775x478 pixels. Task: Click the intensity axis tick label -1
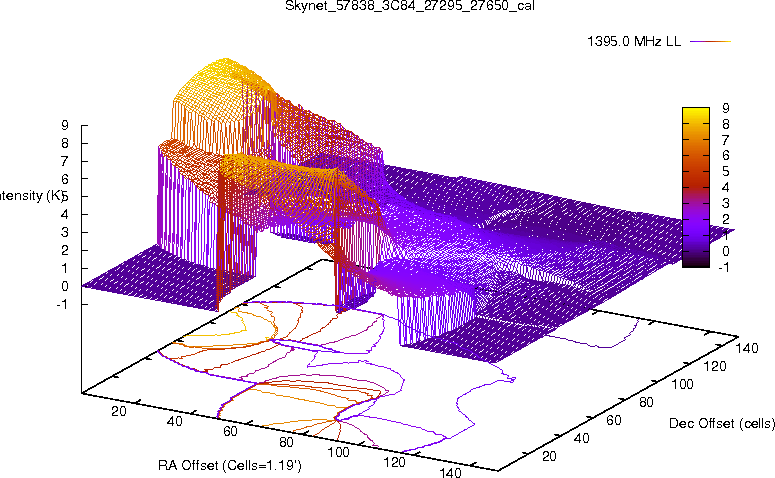point(62,304)
